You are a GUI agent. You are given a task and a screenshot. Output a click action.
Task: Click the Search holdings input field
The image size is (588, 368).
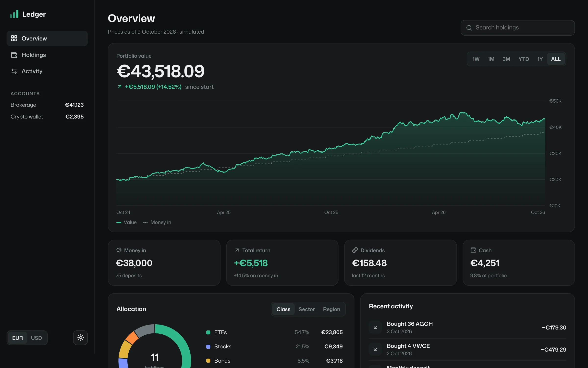tap(517, 28)
